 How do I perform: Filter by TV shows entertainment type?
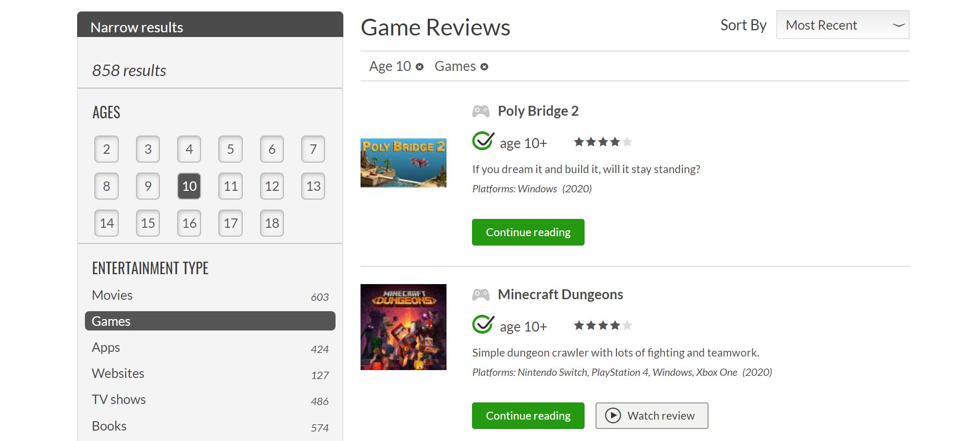click(x=210, y=399)
